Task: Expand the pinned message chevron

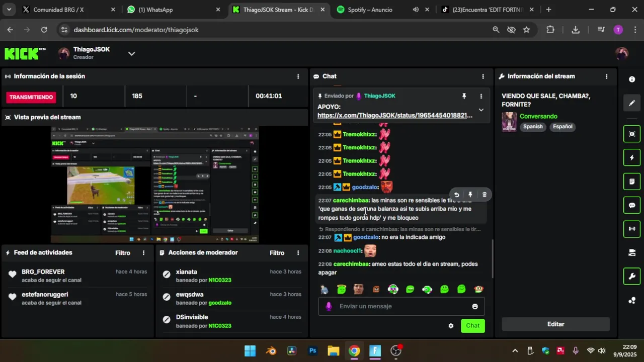Action: [481, 110]
